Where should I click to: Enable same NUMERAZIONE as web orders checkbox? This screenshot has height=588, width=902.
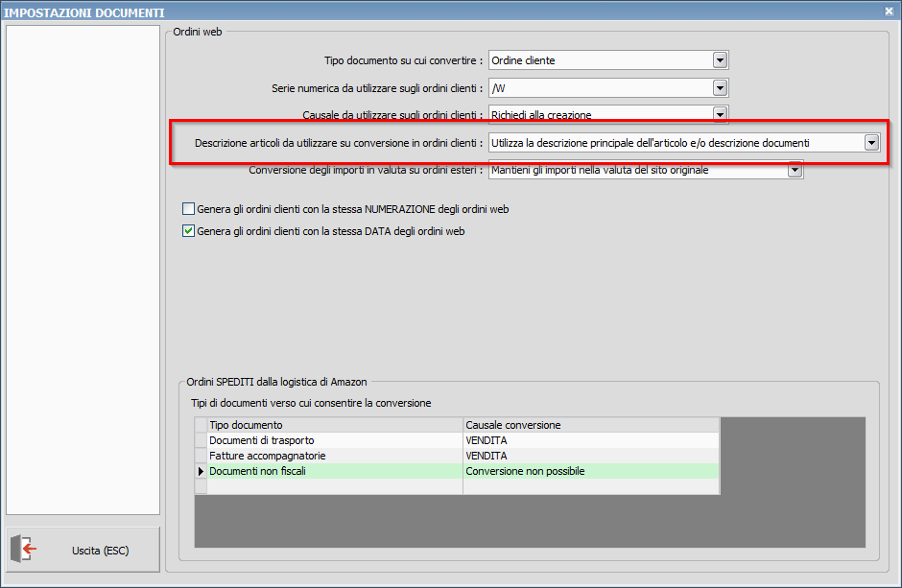[188, 209]
